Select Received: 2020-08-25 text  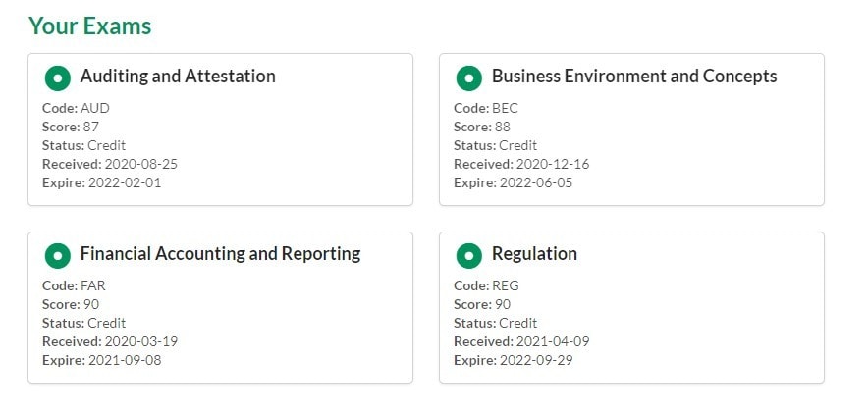click(x=110, y=164)
